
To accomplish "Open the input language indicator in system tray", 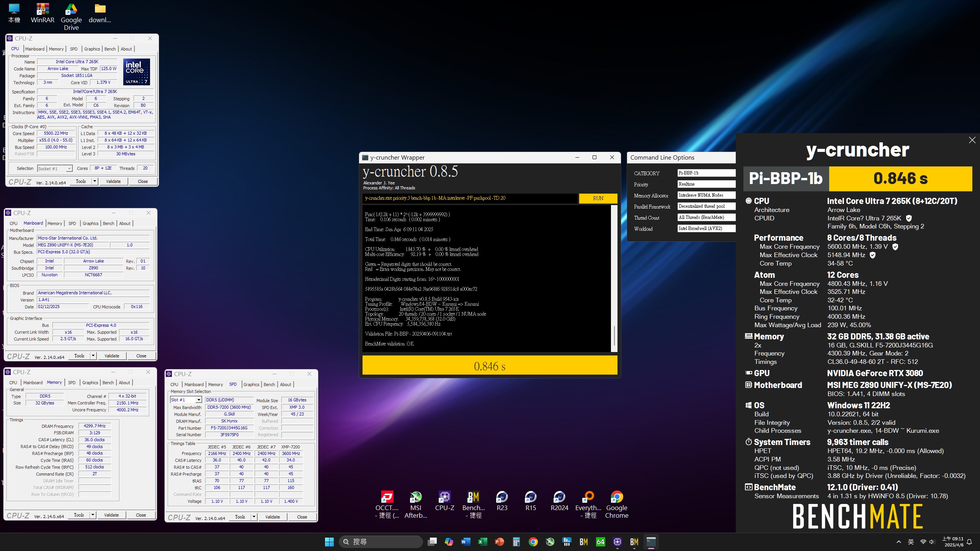I will pos(911,542).
